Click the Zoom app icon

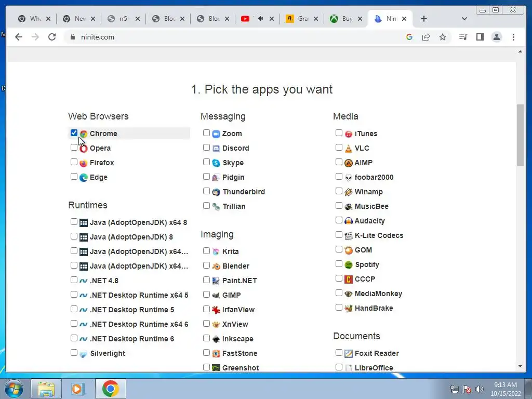(x=216, y=134)
